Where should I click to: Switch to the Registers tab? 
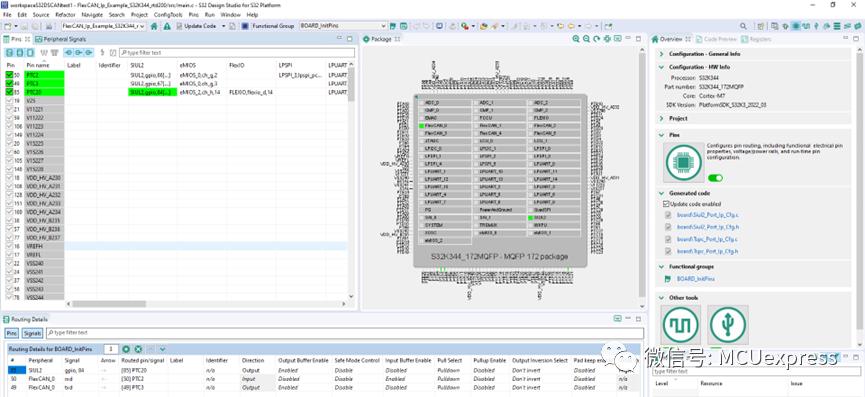point(757,39)
